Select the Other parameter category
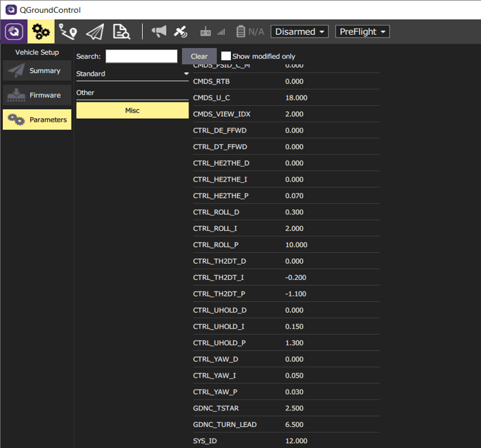Screen dimensions: 481x448 click(133, 93)
